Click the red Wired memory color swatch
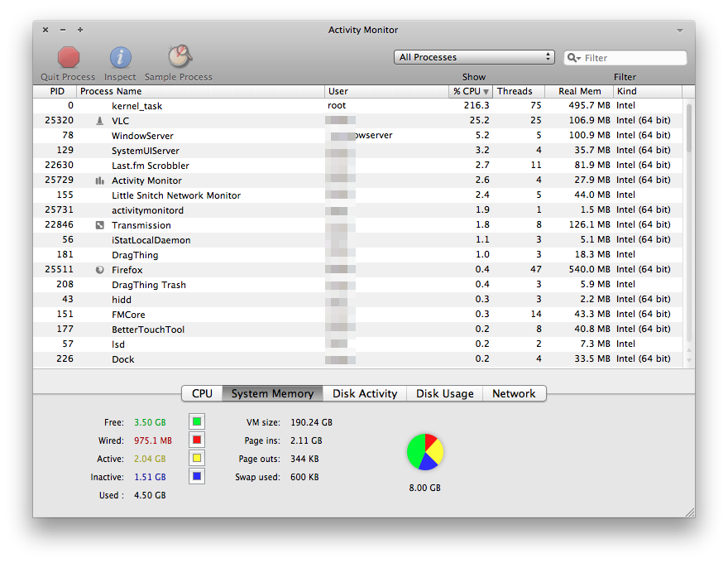Viewport: 728px width, 563px height. 197,440
